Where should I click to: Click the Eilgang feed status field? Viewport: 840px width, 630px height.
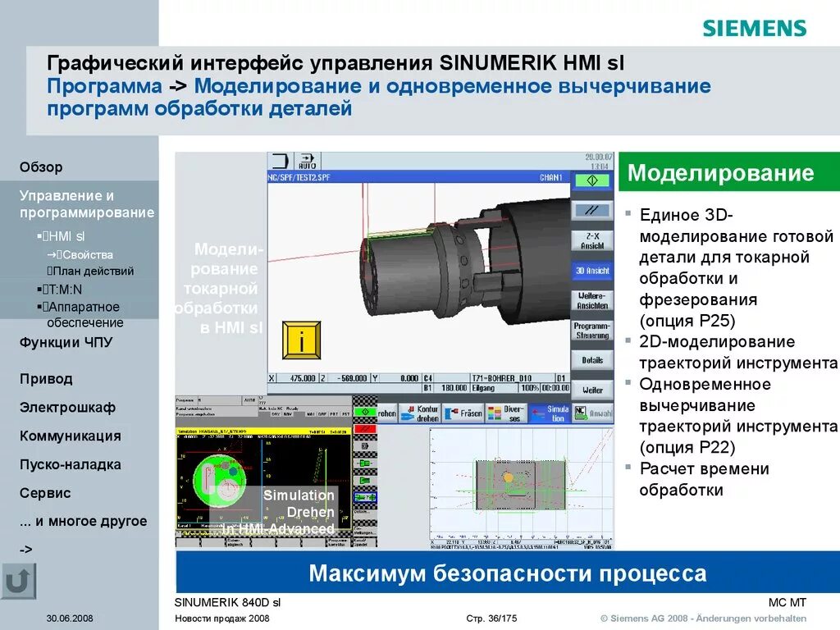click(x=483, y=388)
